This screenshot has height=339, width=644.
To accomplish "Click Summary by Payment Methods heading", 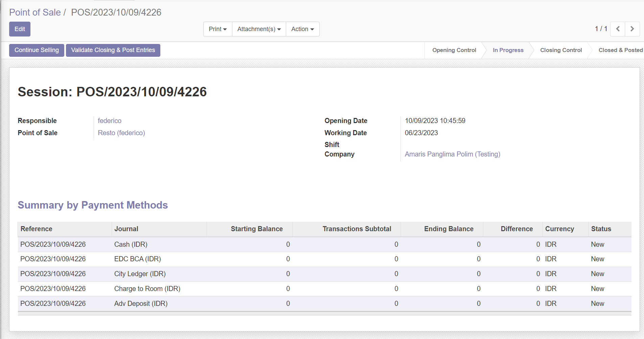I will click(x=93, y=205).
